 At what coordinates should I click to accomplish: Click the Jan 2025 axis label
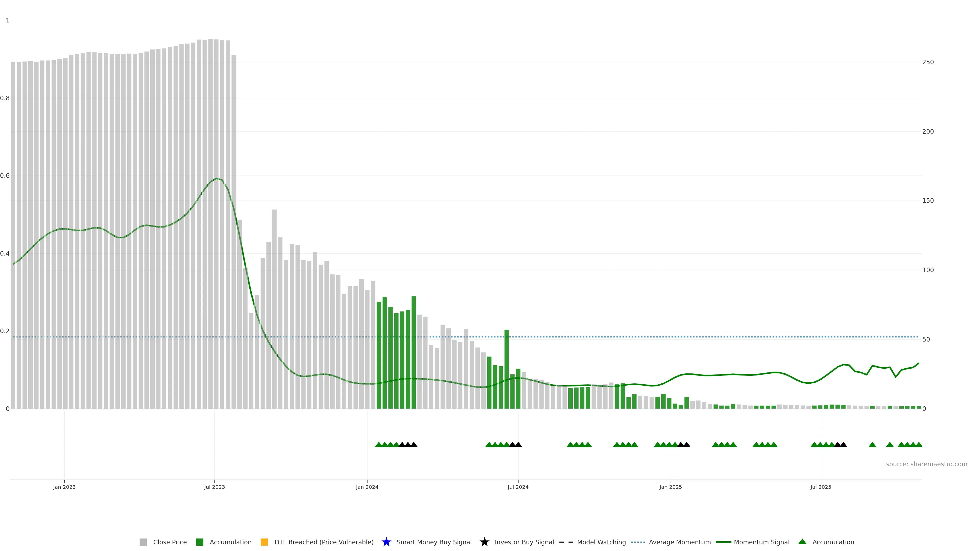point(670,487)
